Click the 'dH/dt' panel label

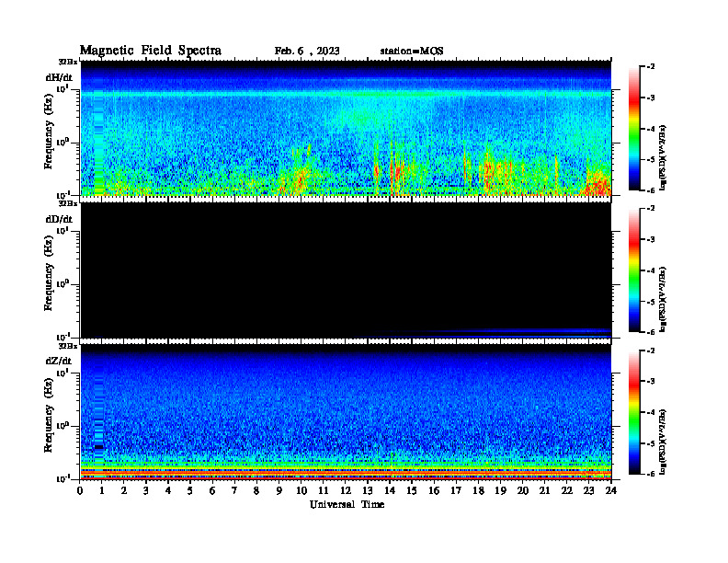[x=59, y=77]
